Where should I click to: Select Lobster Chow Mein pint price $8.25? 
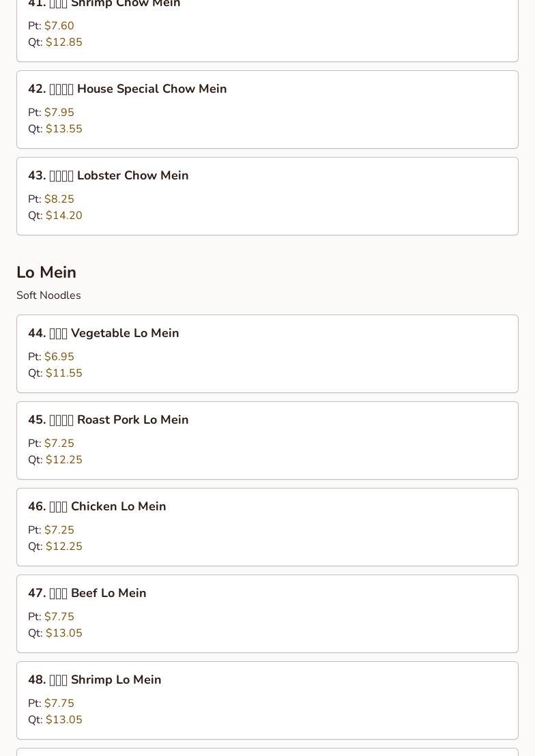[59, 199]
